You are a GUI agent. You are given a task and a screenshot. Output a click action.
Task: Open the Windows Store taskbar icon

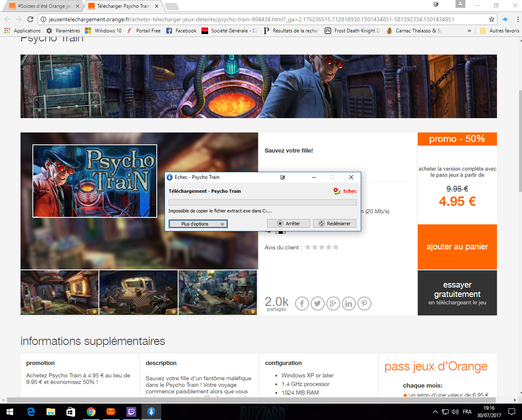(x=71, y=412)
